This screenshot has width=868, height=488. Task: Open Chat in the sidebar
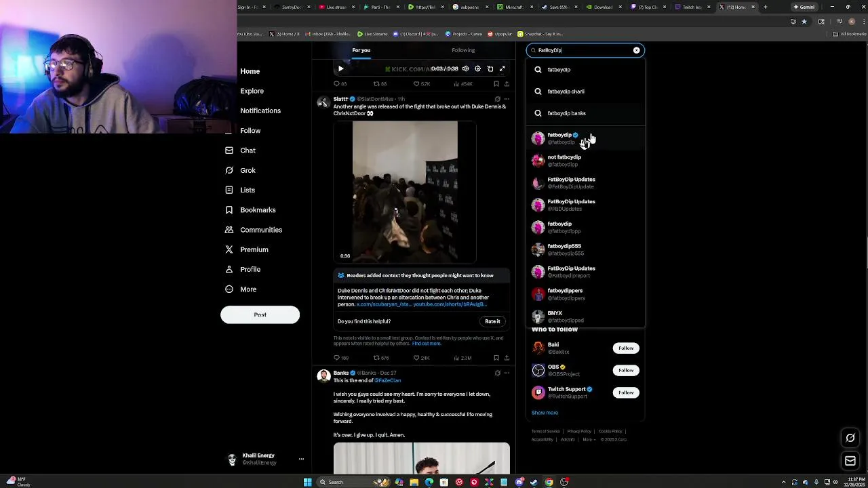(248, 150)
